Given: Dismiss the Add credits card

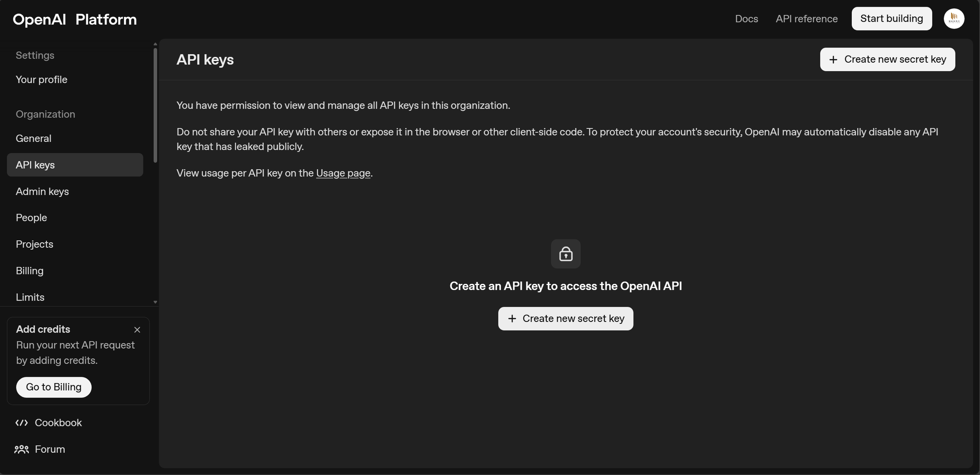Looking at the screenshot, I should [137, 330].
